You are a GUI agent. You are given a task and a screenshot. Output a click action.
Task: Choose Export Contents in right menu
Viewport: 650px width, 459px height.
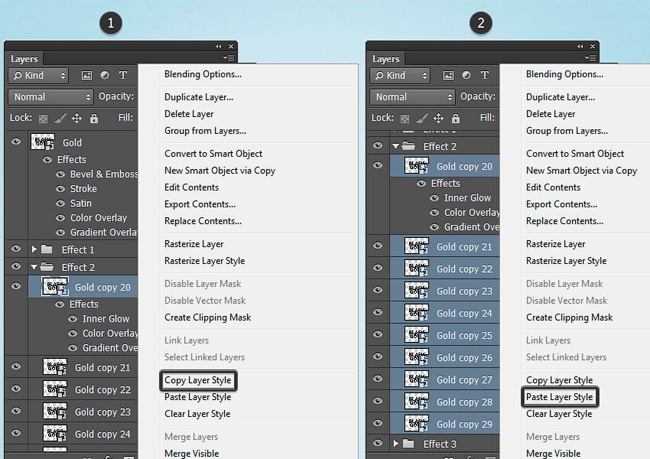(x=562, y=204)
